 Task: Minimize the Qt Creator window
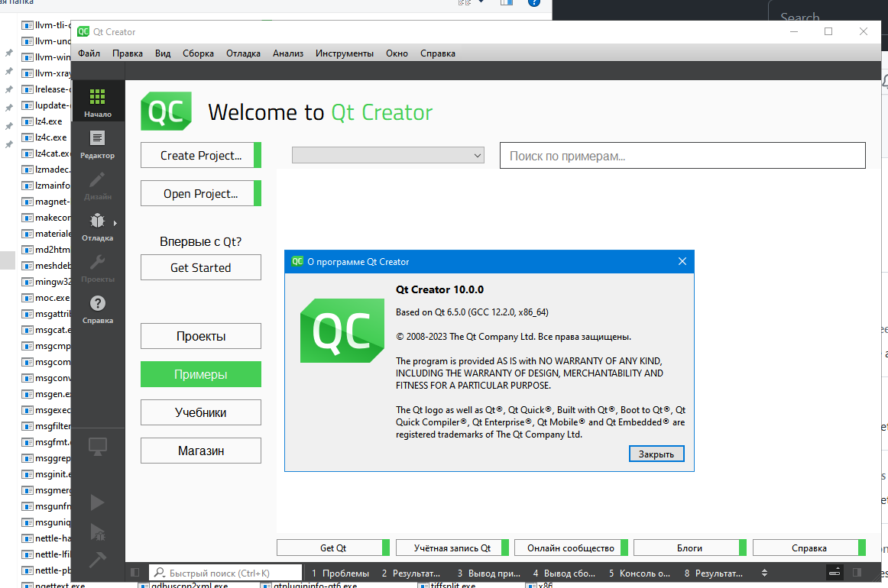tap(794, 32)
